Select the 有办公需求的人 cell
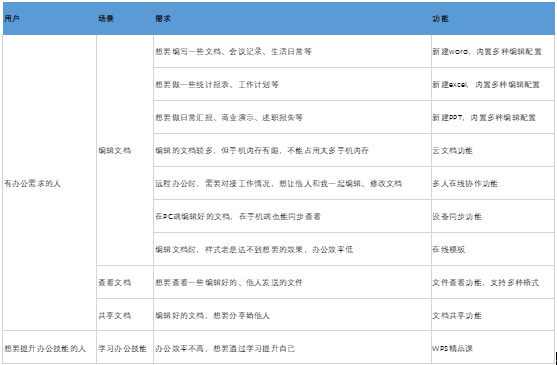Screen dimensions: 557x365 49,183
